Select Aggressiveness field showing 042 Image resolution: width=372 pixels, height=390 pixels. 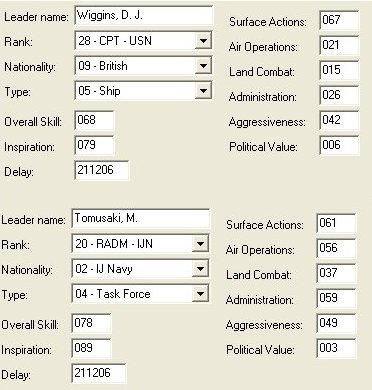pos(339,120)
